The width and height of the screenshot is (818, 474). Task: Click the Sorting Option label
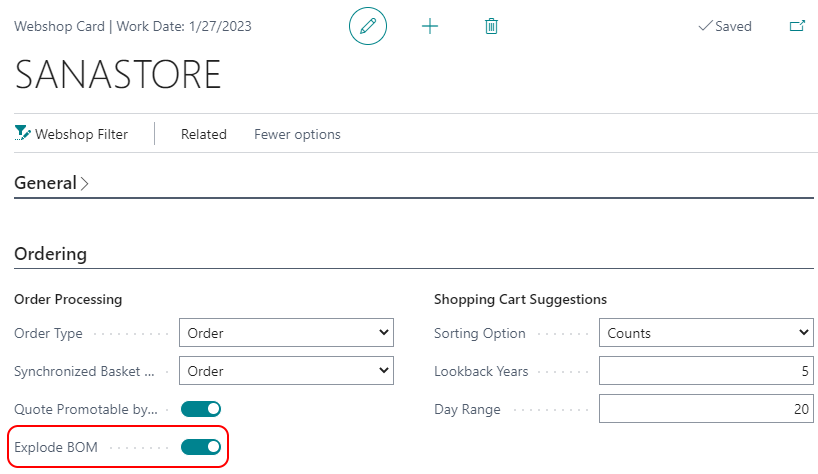(479, 333)
